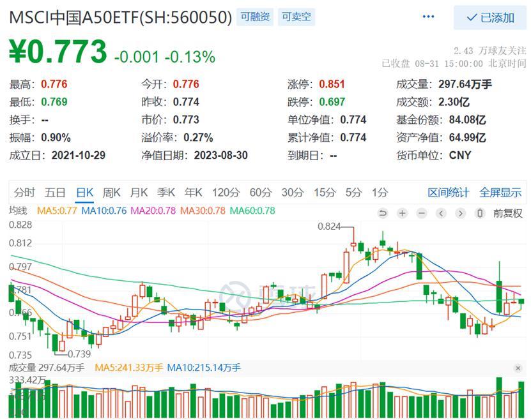
Task: Click the 全屏显示 link
Action: coord(500,192)
